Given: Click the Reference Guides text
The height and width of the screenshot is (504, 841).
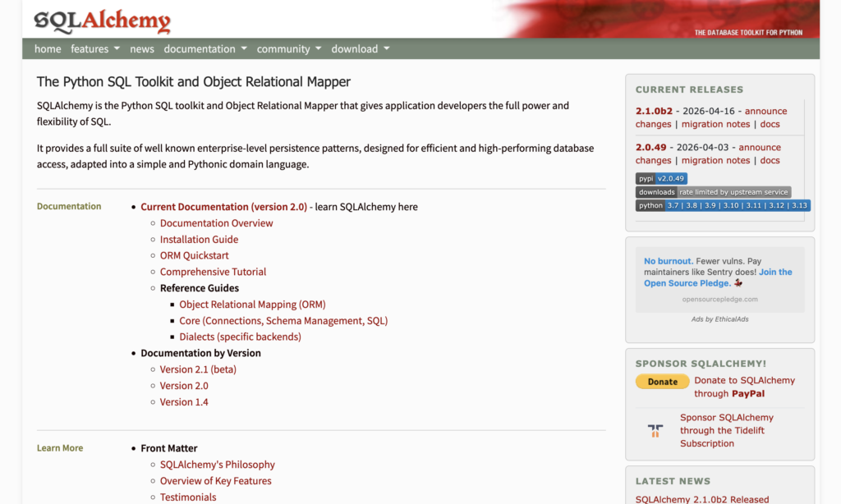Looking at the screenshot, I should click(x=200, y=288).
